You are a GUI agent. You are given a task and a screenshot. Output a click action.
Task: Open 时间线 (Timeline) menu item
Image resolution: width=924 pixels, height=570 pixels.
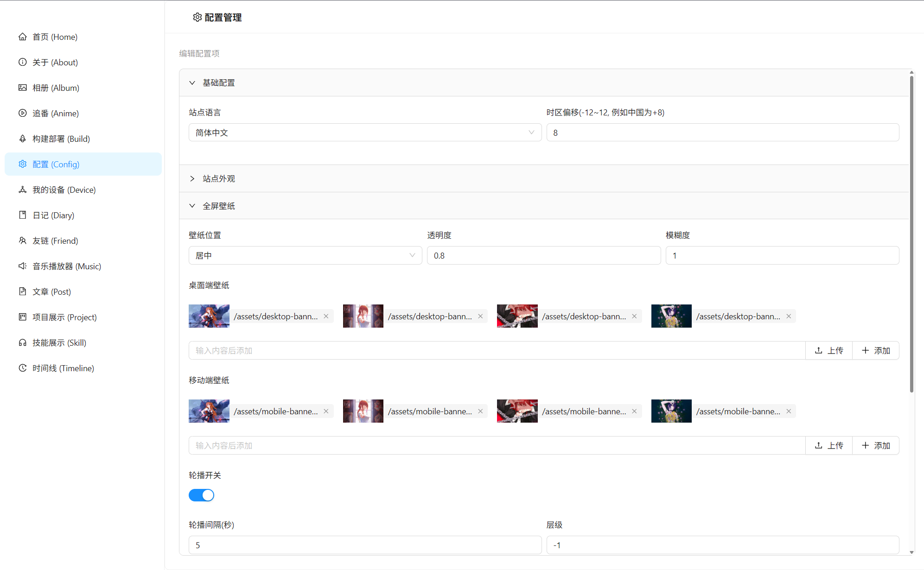click(83, 368)
